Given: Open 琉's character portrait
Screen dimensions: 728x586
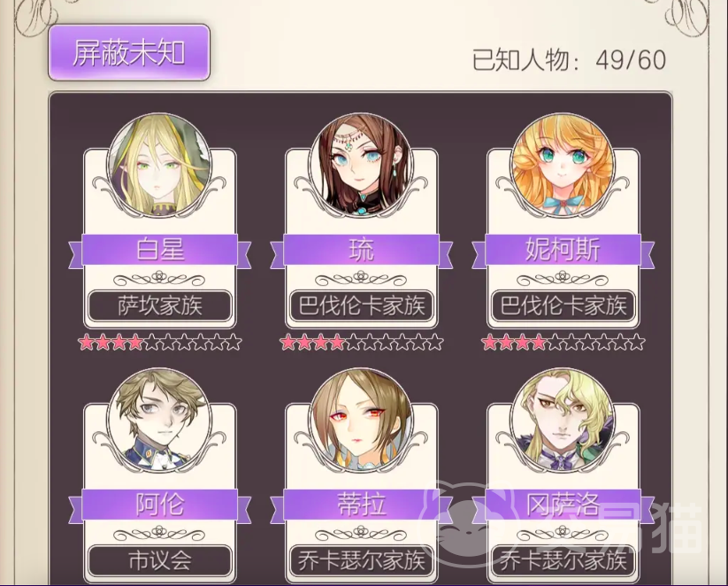Looking at the screenshot, I should 361,166.
